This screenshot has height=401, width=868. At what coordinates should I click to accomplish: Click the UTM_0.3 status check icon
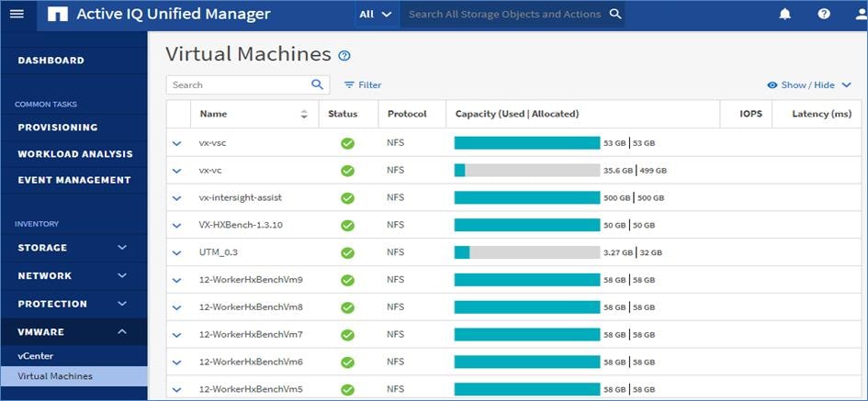pyautogui.click(x=347, y=252)
